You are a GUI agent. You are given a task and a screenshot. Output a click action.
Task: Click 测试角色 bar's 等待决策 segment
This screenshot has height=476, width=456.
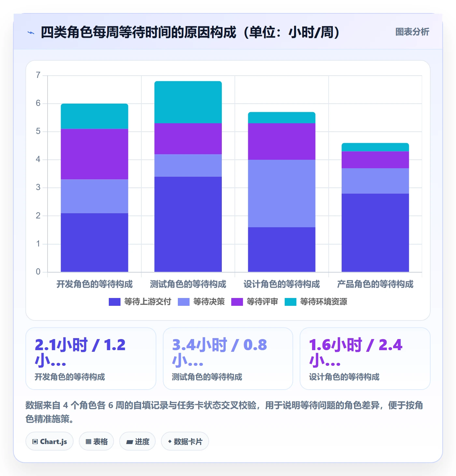[x=188, y=165]
